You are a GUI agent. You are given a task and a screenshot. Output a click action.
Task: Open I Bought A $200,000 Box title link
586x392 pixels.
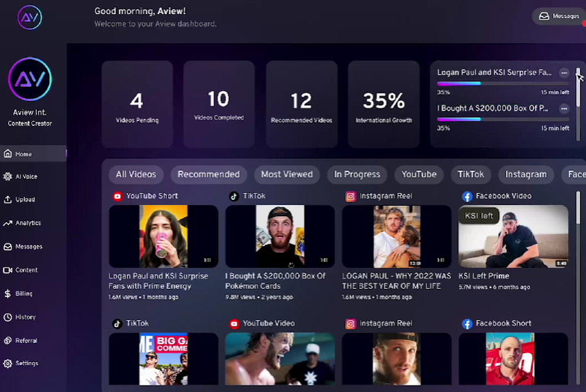(275, 281)
